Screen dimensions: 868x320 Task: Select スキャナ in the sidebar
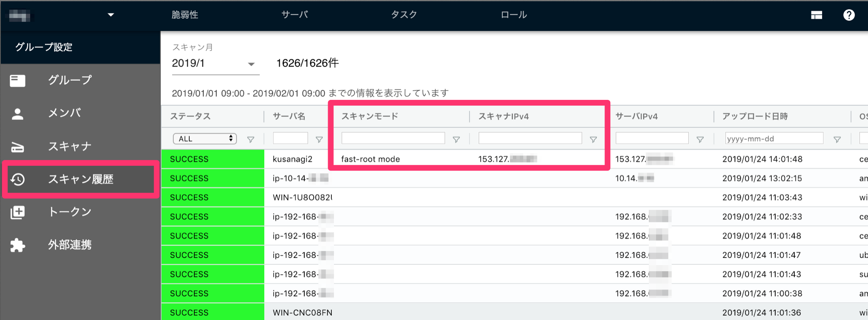[70, 146]
